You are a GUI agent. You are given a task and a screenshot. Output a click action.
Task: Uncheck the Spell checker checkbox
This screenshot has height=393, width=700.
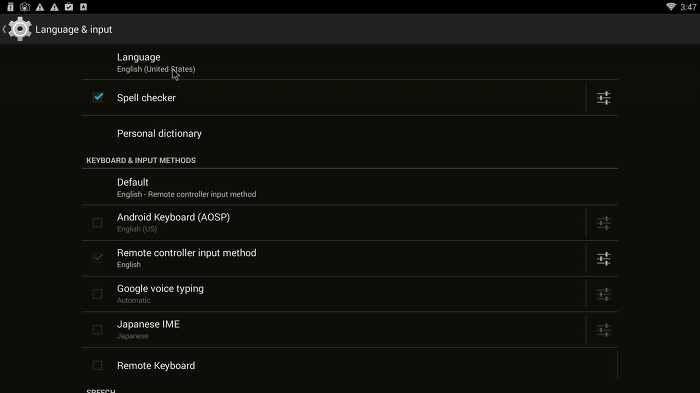[98, 97]
